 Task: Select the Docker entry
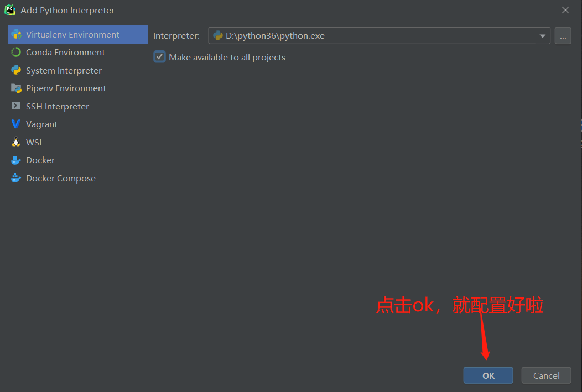(78, 160)
